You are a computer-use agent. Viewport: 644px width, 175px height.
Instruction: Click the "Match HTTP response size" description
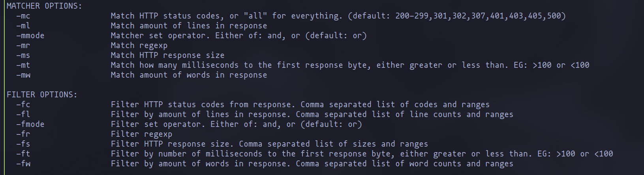click(167, 56)
